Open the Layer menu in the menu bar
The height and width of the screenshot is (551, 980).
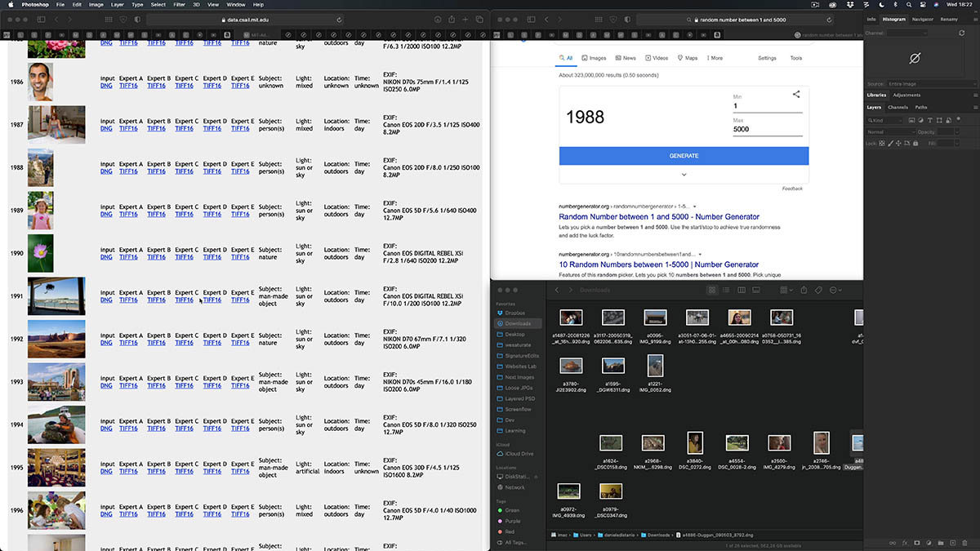pos(118,4)
